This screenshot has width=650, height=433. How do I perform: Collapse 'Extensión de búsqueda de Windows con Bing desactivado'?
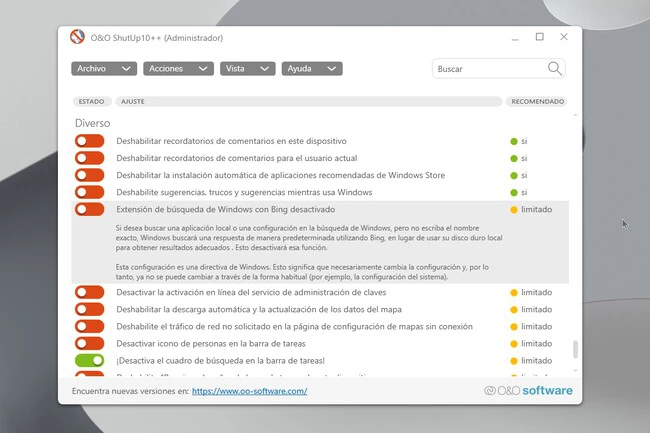[x=226, y=209]
